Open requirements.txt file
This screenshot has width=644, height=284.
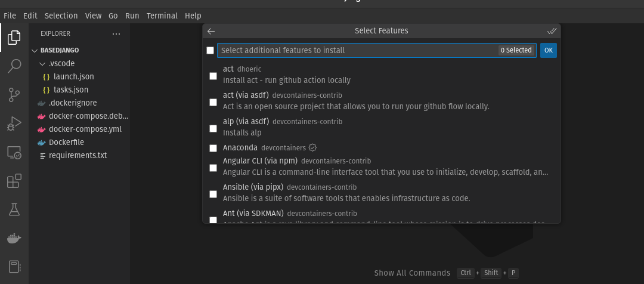pos(78,156)
